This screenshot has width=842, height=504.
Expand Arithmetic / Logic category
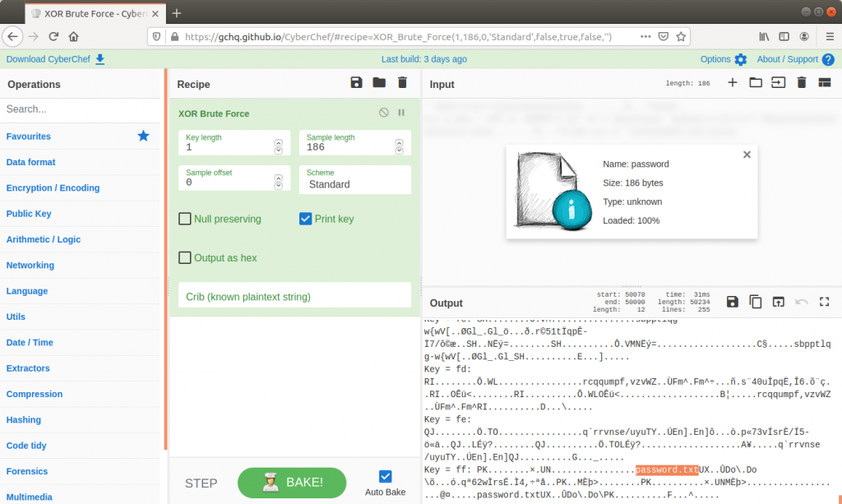click(x=80, y=239)
